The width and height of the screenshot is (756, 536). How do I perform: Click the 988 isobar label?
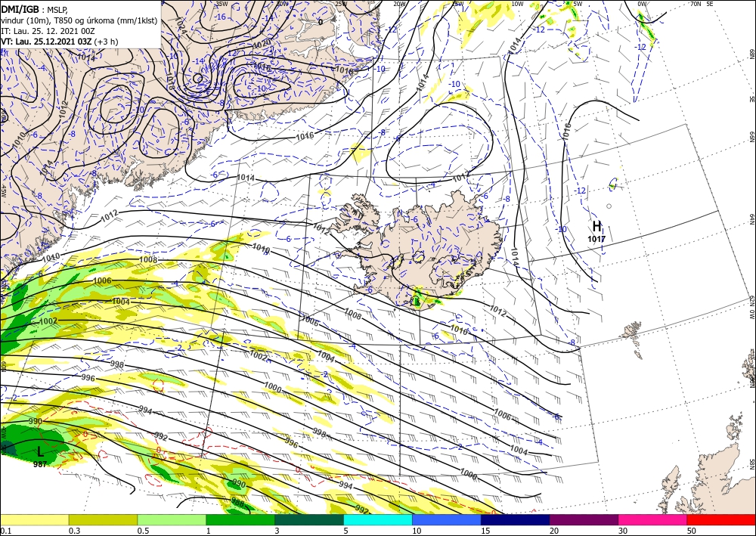point(237,503)
